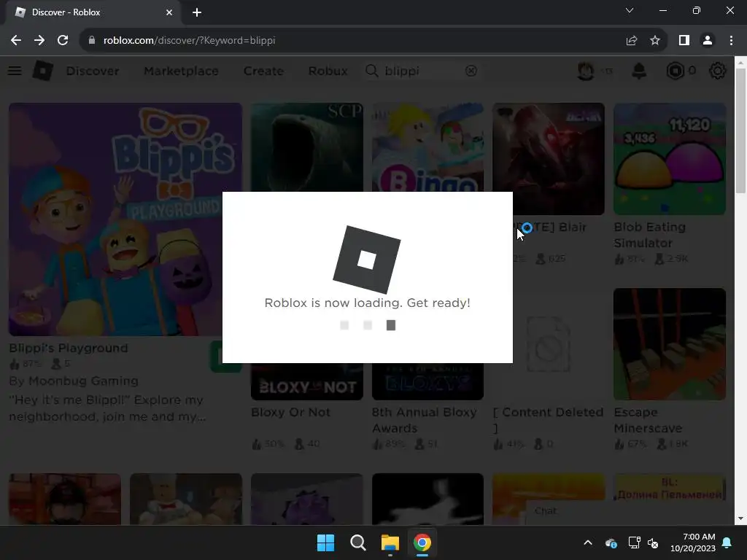
Task: Open the user avatar profile icon
Action: tap(586, 71)
